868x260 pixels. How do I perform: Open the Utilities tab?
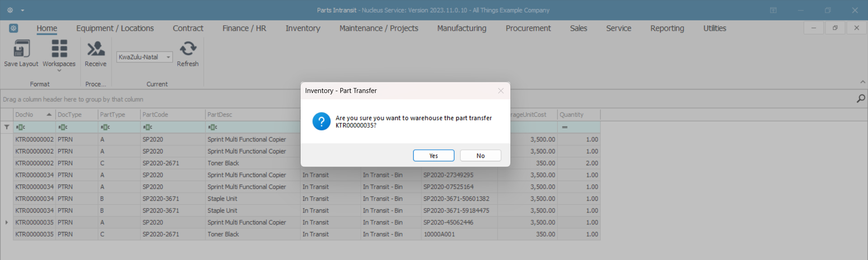click(x=714, y=28)
